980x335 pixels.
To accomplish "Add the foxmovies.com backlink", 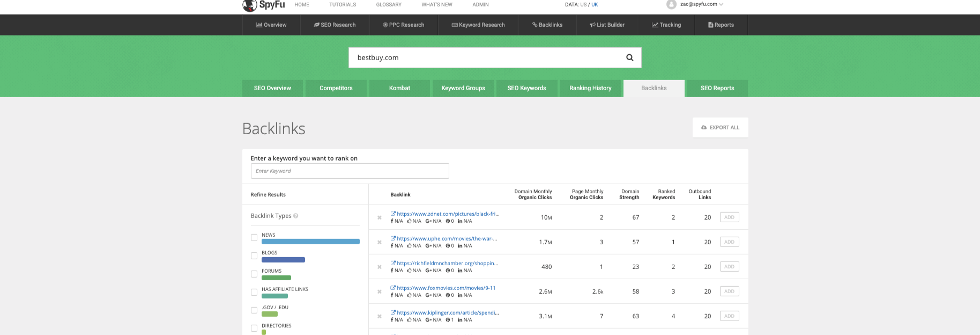I will 729,292.
